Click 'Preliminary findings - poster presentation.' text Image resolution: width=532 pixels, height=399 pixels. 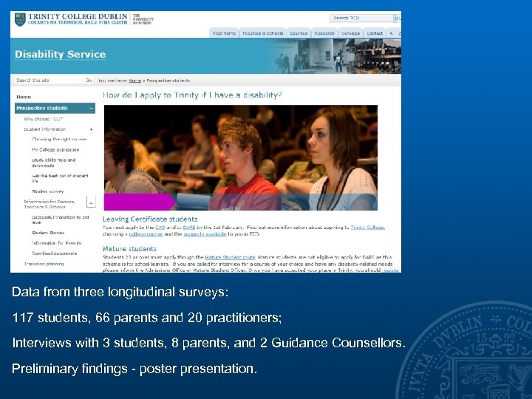click(134, 369)
